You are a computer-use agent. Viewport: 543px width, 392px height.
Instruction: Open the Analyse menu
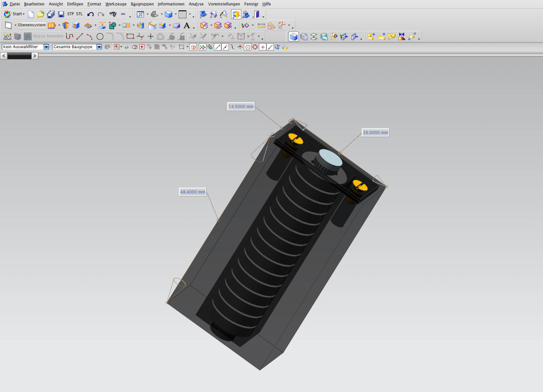(x=196, y=4)
